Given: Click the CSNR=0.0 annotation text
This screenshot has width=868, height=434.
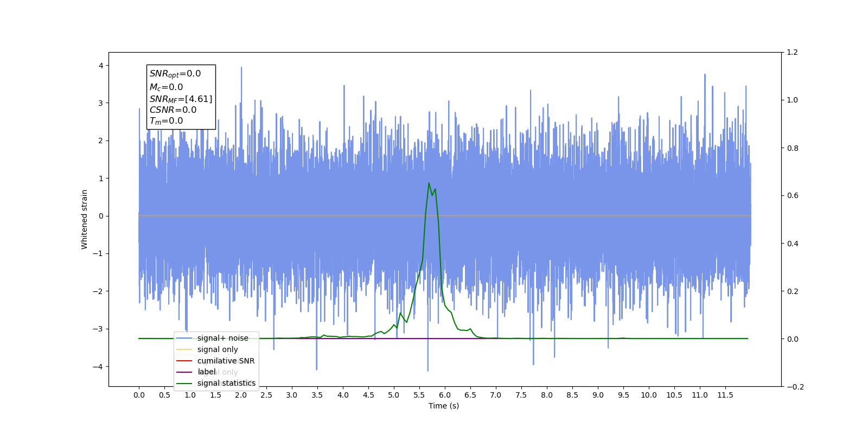Looking at the screenshot, I should pyautogui.click(x=173, y=110).
